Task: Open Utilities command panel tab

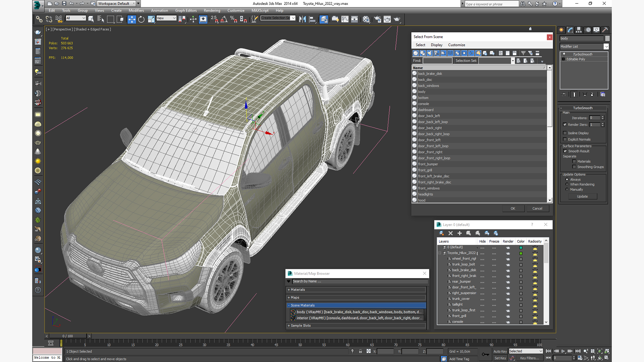Action: click(605, 30)
